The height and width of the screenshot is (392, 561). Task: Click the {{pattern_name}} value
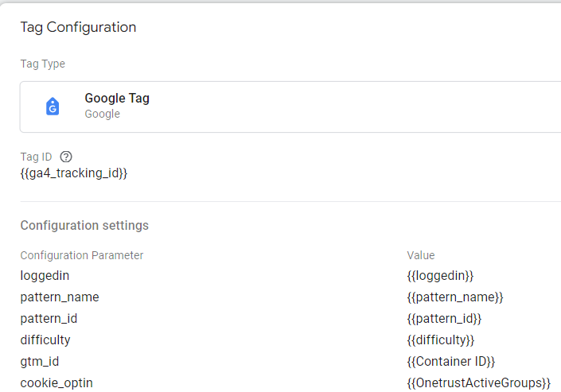[x=455, y=297]
